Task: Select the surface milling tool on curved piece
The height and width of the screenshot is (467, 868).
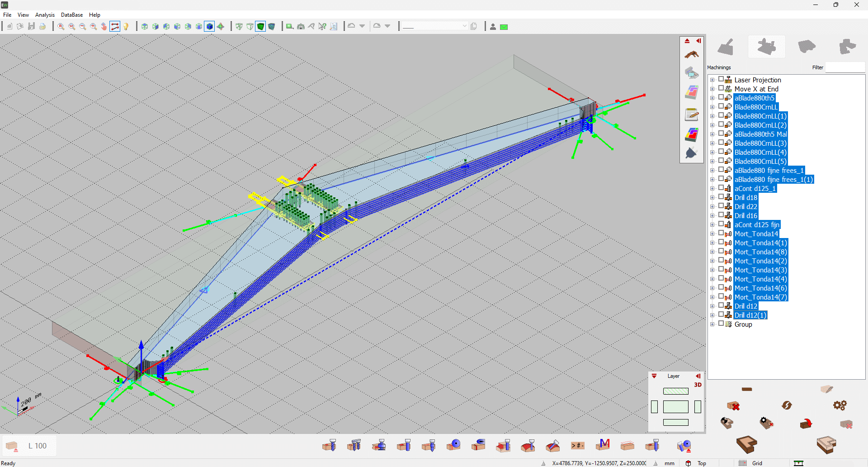Action: (528, 446)
